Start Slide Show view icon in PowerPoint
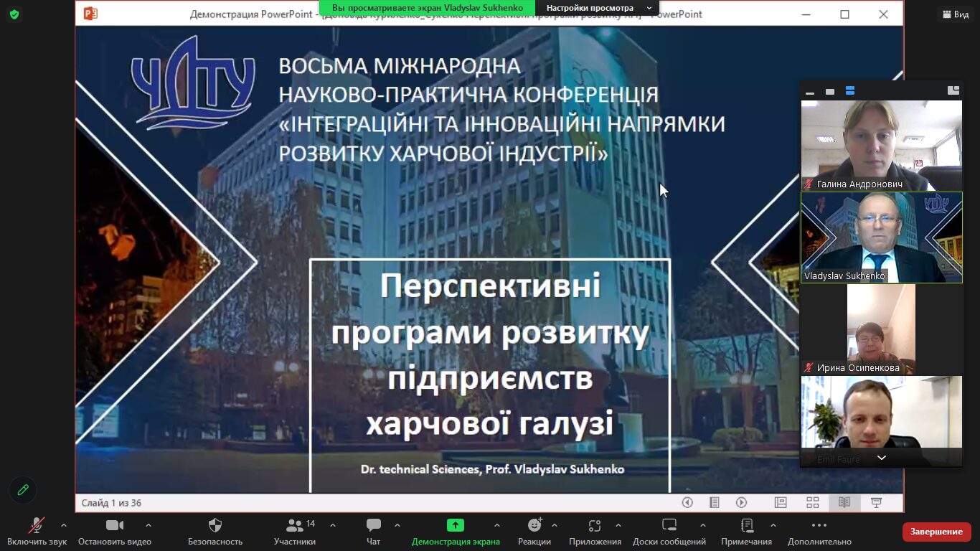The height and width of the screenshot is (551, 980). [876, 503]
